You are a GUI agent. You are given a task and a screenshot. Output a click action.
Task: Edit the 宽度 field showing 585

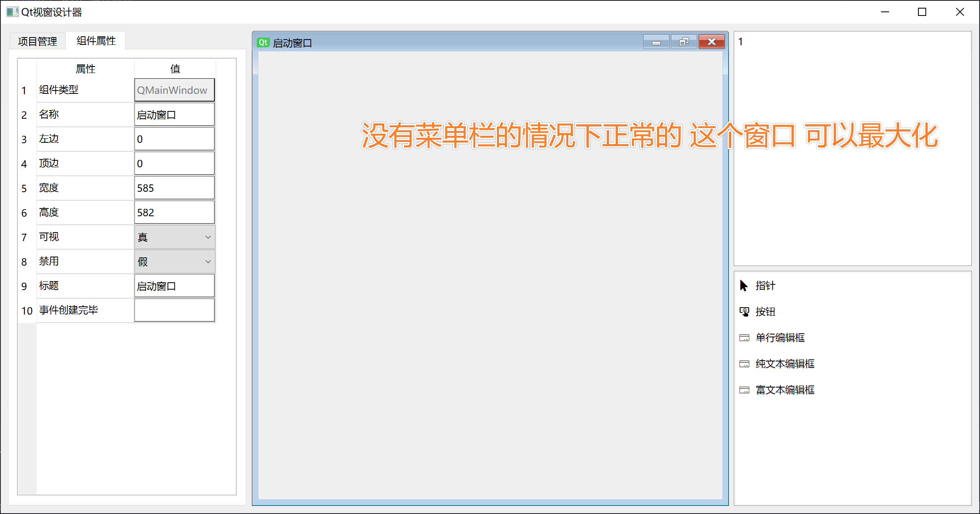(174, 188)
